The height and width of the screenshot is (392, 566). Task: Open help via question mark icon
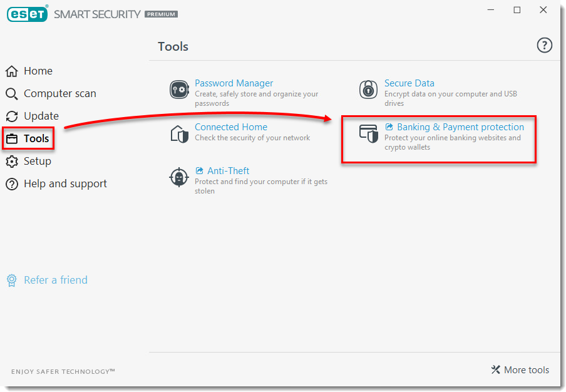(x=545, y=45)
